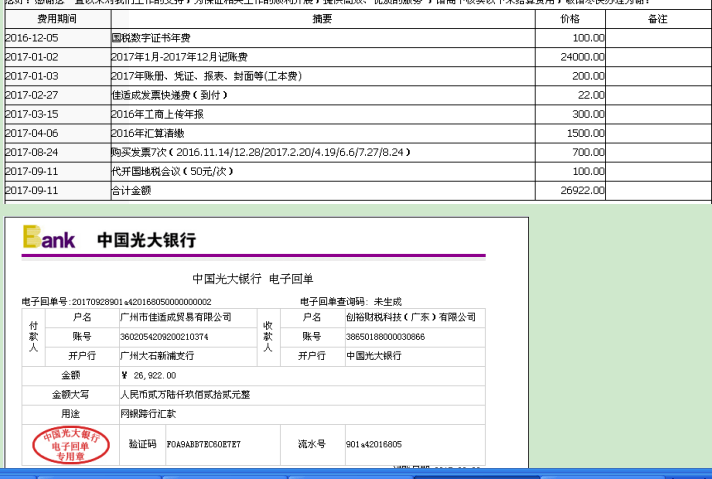Viewport: 712px width, 479px height.
Task: Select the price value 300.00
Action: 588,114
